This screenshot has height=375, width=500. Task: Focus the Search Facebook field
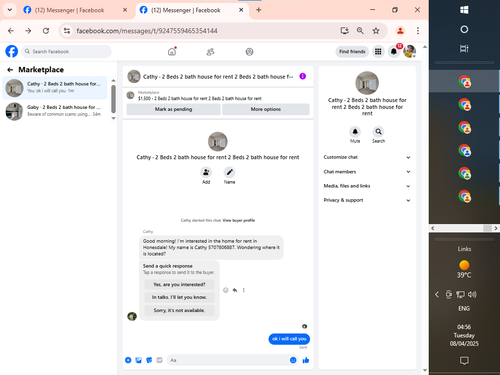click(67, 51)
